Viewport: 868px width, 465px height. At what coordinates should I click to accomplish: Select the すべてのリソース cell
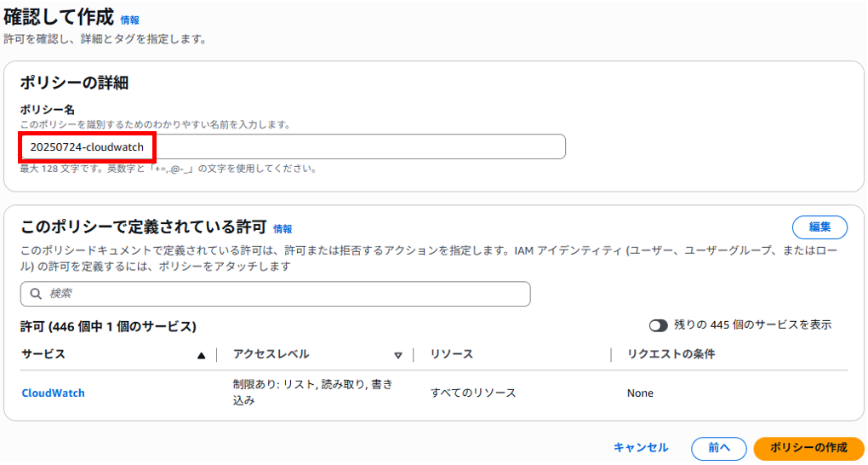click(x=473, y=393)
